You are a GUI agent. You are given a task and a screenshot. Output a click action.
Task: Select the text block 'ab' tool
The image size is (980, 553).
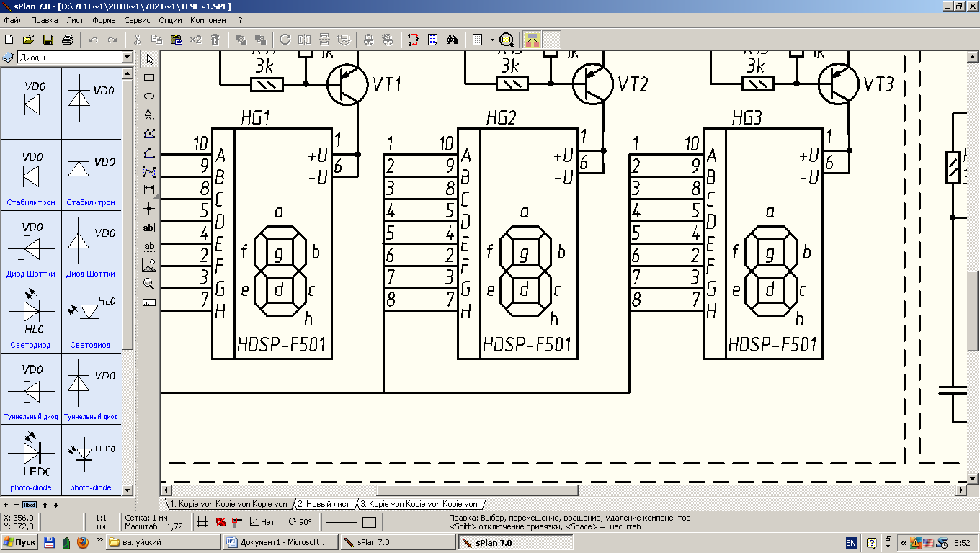click(x=149, y=246)
